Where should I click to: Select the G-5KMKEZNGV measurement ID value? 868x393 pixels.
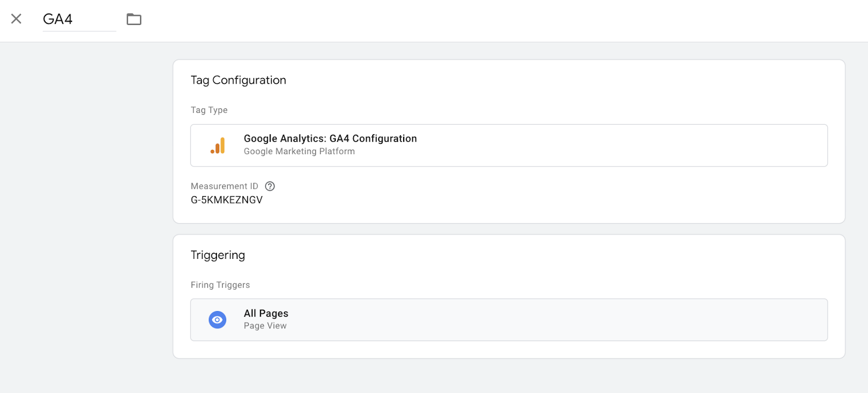[x=226, y=200]
